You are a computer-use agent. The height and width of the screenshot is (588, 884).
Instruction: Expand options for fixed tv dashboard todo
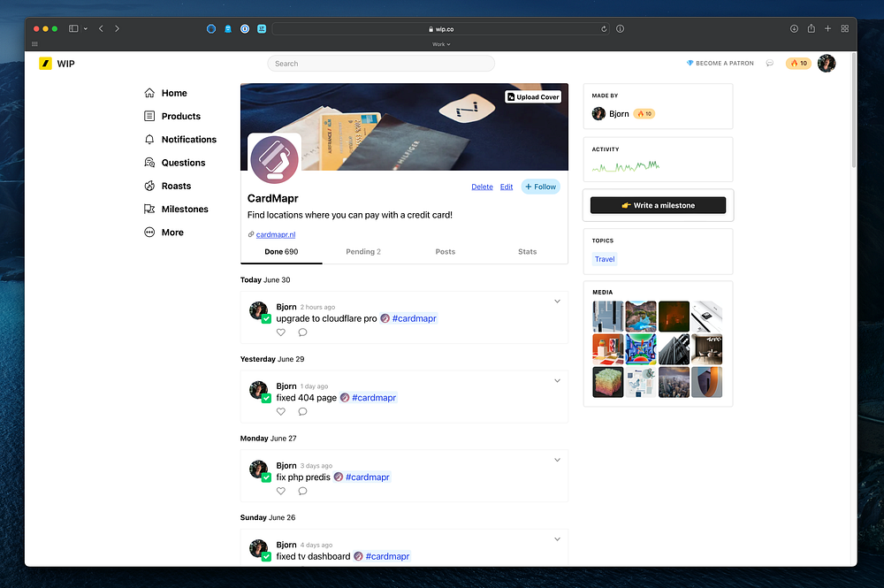point(557,539)
